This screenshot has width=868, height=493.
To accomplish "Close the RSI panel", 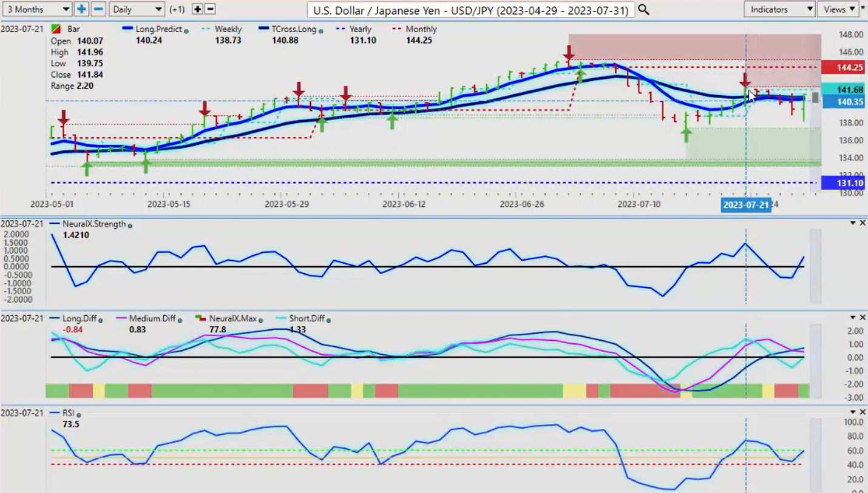I will pyautogui.click(x=863, y=412).
